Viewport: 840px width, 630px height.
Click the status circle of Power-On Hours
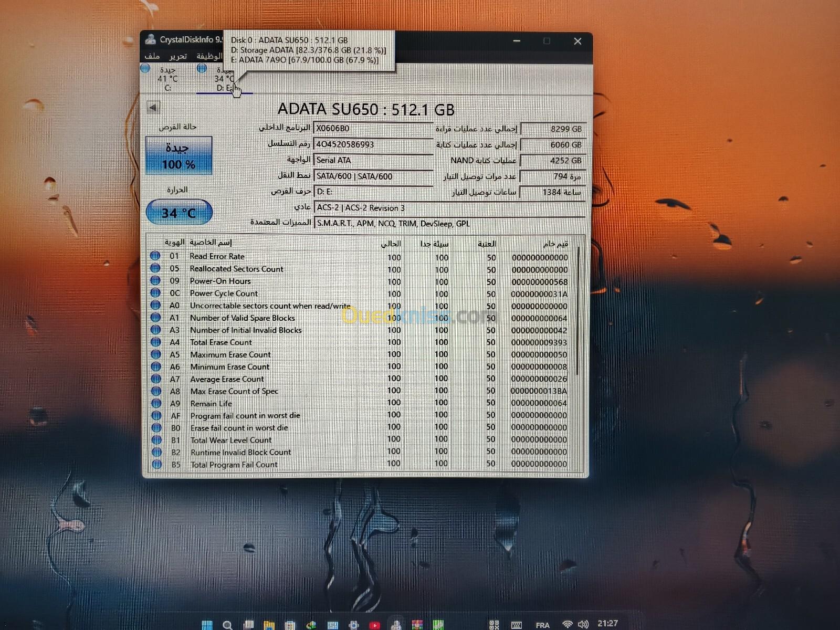pyautogui.click(x=155, y=280)
